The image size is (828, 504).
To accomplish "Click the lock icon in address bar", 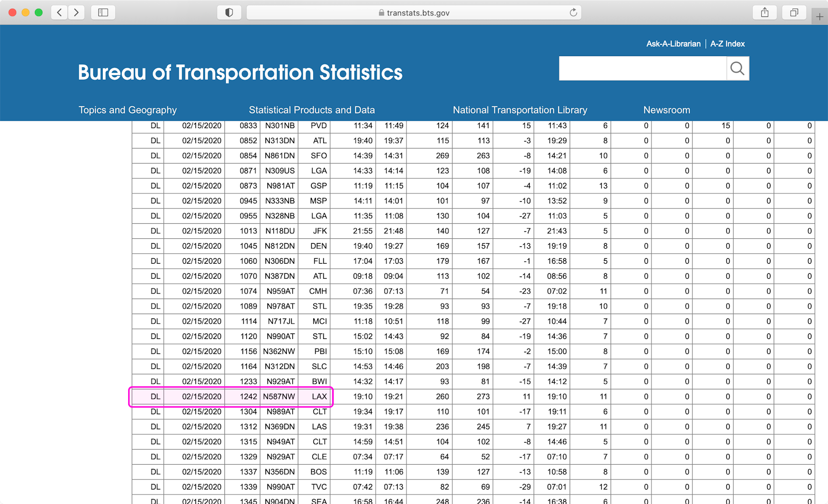I will pyautogui.click(x=382, y=12).
